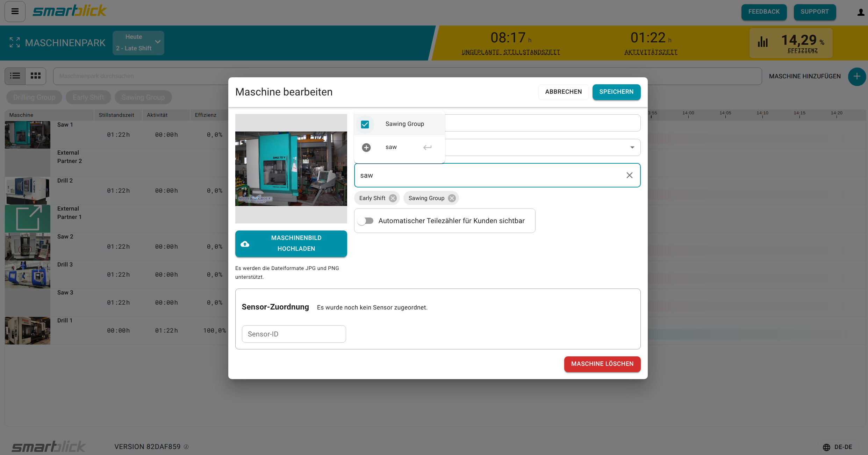The image size is (868, 455).
Task: Click the plus icon to add machine
Action: 856,76
